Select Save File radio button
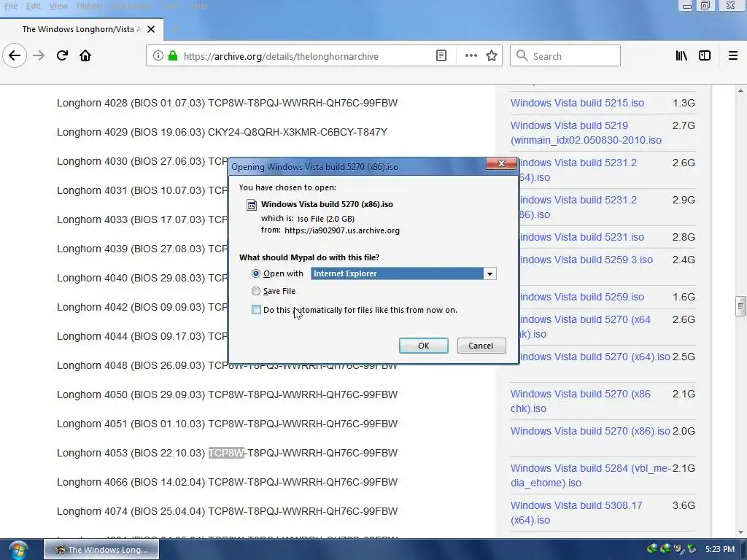This screenshot has width=747, height=560. [256, 291]
